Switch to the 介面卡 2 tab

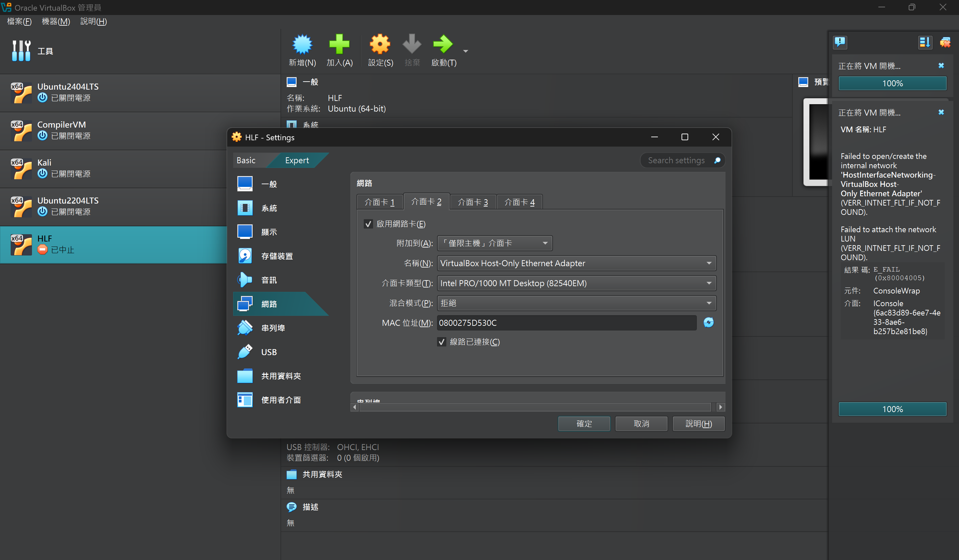click(x=426, y=201)
